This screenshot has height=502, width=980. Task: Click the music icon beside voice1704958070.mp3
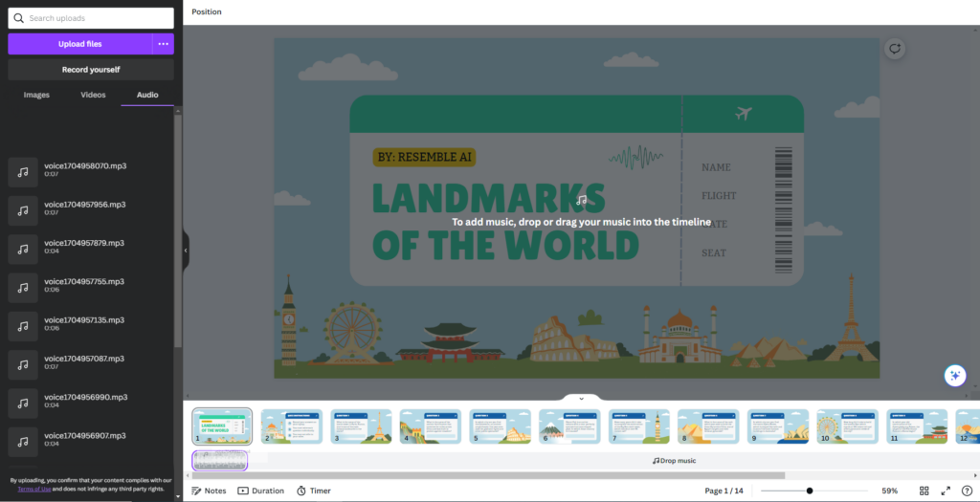pos(23,172)
